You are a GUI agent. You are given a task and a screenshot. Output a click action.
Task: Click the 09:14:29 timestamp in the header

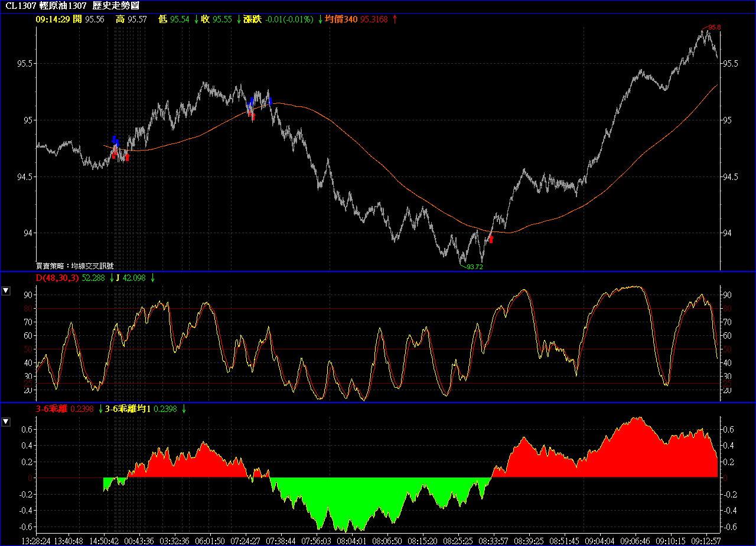[x=53, y=19]
